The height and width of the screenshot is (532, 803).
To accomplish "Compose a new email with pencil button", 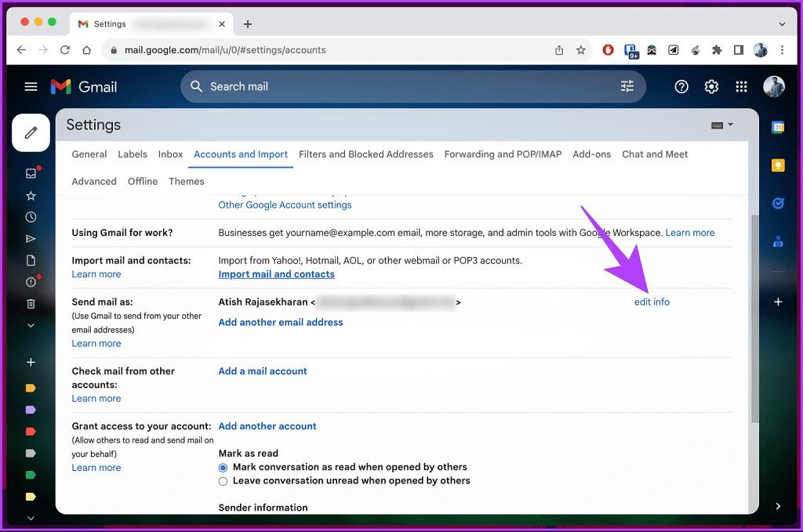I will pyautogui.click(x=31, y=132).
